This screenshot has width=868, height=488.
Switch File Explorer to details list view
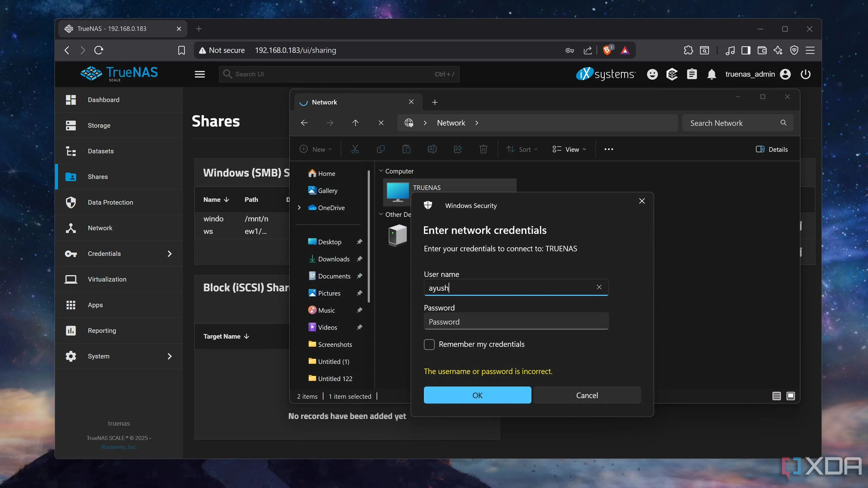click(776, 396)
